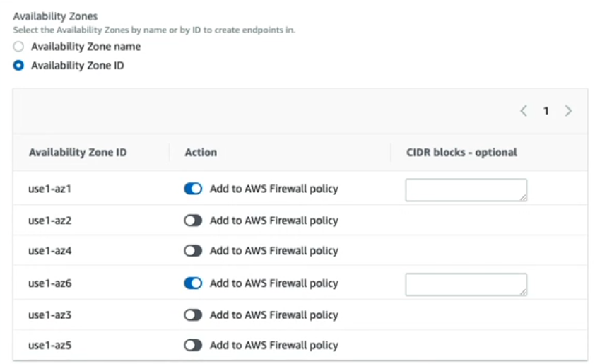Screen dimensions: 595x364
Task: Click the CIDR blocks field for use1-az6
Action: pyautogui.click(x=466, y=284)
